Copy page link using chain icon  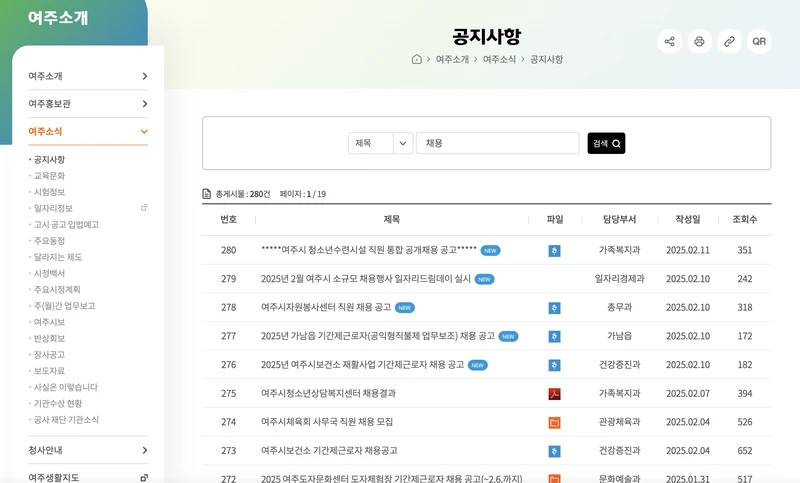729,41
